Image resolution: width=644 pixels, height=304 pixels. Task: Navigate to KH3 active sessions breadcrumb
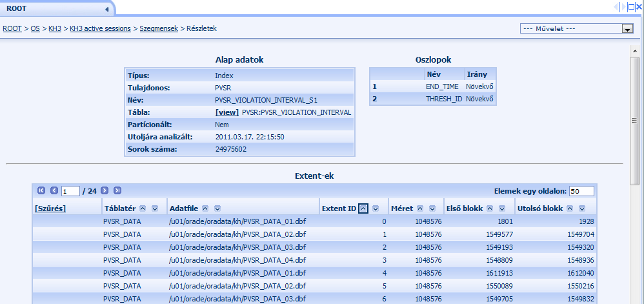pos(100,29)
